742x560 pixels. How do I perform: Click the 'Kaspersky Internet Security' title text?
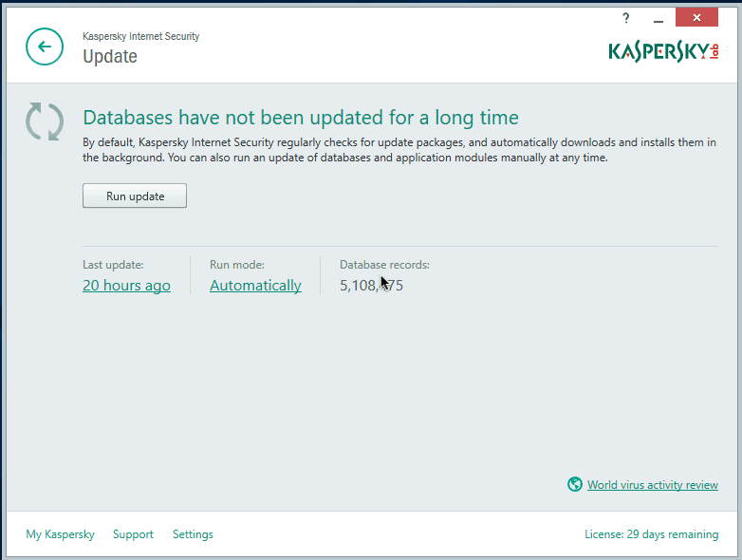tap(140, 36)
